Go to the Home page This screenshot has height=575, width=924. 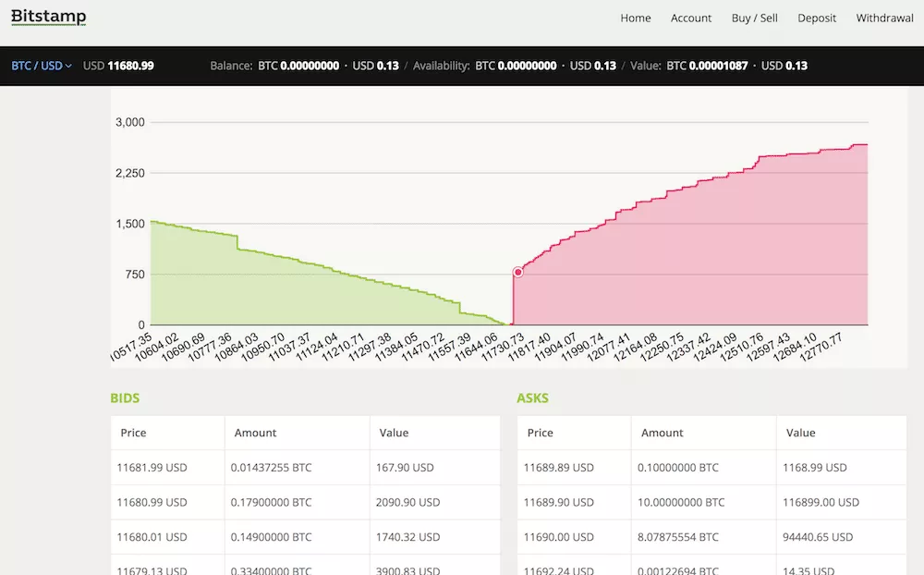point(635,18)
